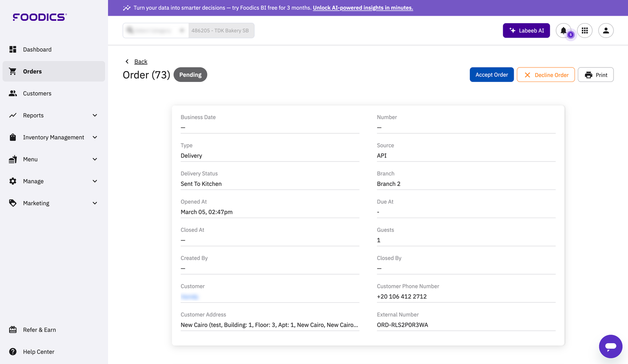Launch Labeeb AI assistant
This screenshot has width=628, height=364.
(x=526, y=31)
